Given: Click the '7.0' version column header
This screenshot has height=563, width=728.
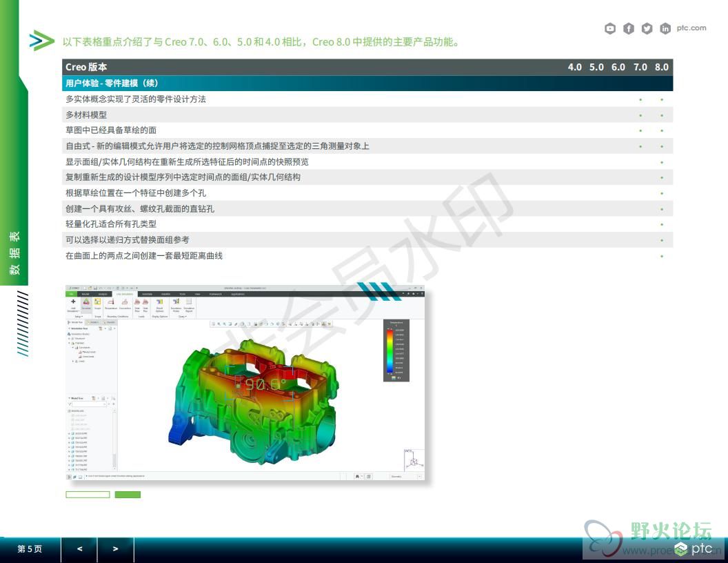Looking at the screenshot, I should pos(640,67).
